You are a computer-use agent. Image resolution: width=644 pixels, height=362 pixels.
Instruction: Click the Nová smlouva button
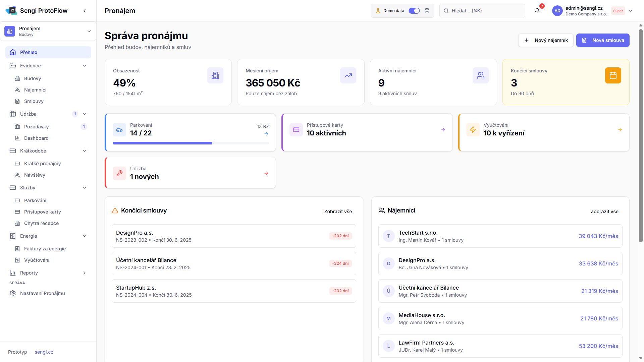(602, 40)
